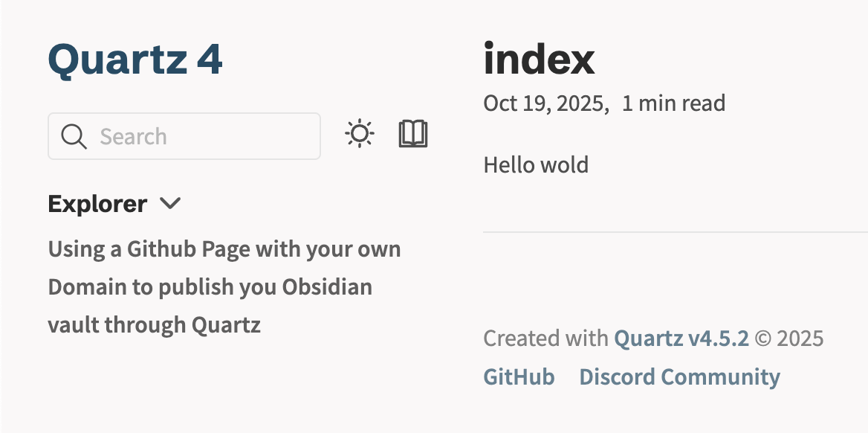Open the GitHub footer link
Image resolution: width=868 pixels, height=433 pixels.
(519, 376)
